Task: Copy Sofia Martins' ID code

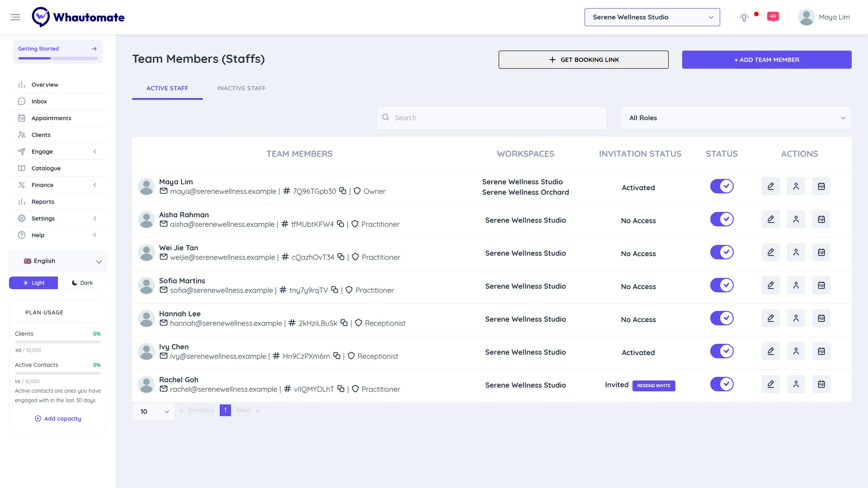Action: 335,290
